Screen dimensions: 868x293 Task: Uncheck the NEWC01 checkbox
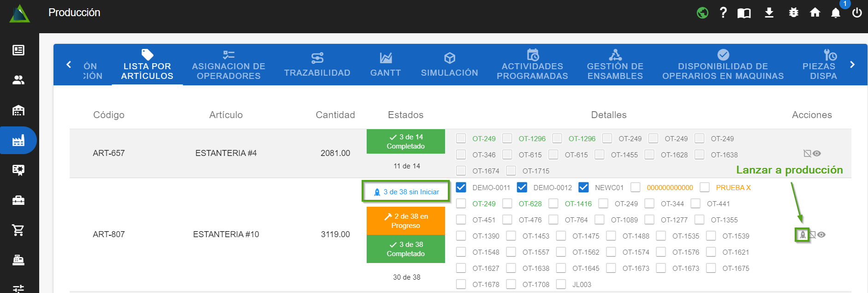[x=583, y=187]
